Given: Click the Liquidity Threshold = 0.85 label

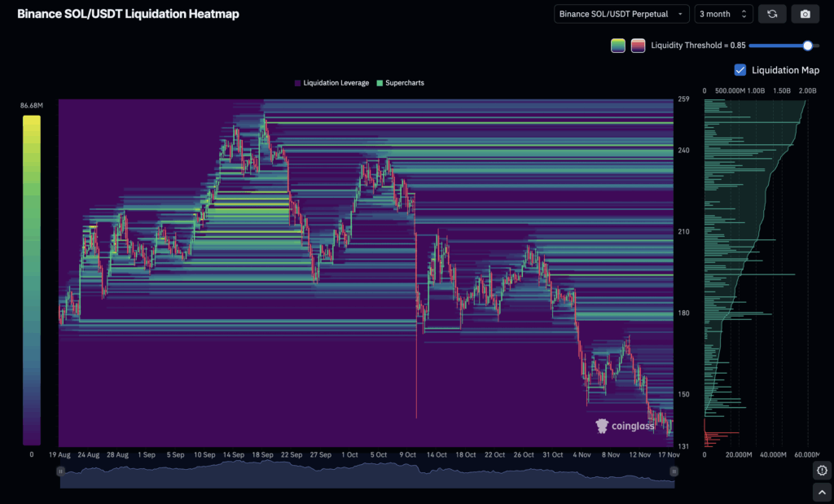Looking at the screenshot, I should (x=698, y=46).
